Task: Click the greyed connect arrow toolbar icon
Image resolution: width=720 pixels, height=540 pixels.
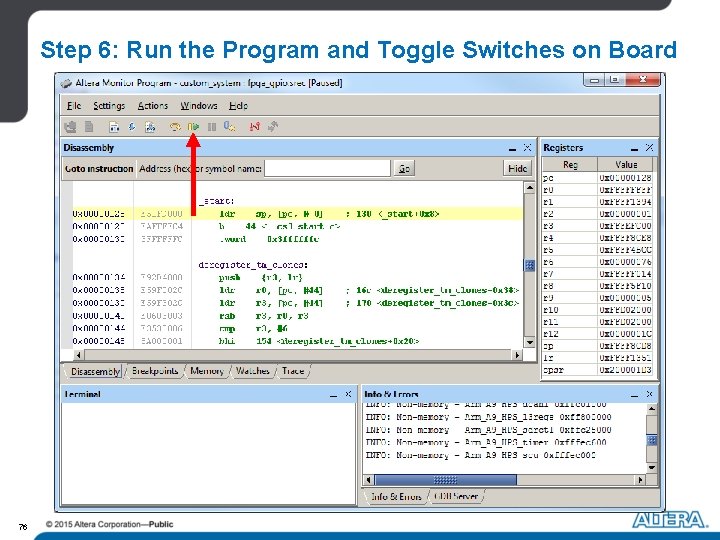Action: tap(273, 126)
